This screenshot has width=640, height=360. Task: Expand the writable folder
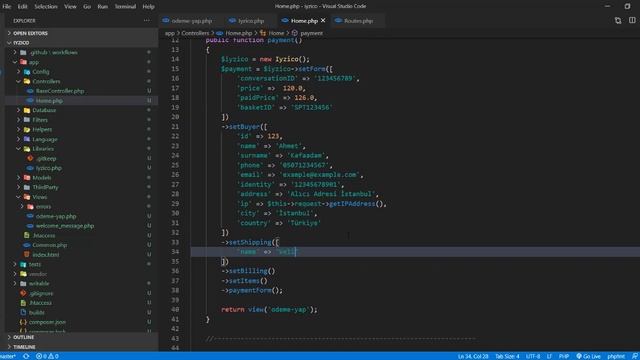coord(15,283)
